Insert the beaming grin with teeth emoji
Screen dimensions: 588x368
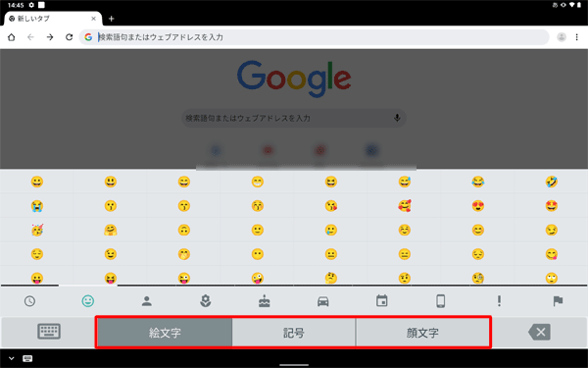[257, 182]
